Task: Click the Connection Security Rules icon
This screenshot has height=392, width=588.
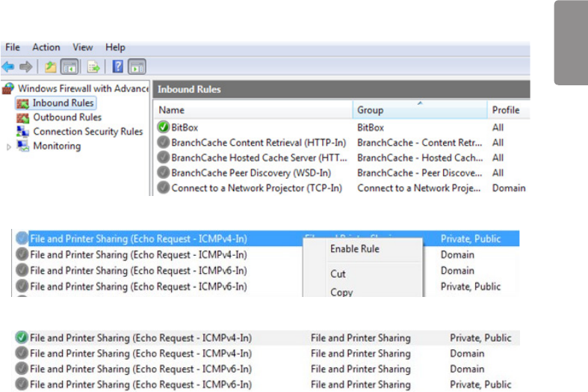Action: pyautogui.click(x=22, y=132)
